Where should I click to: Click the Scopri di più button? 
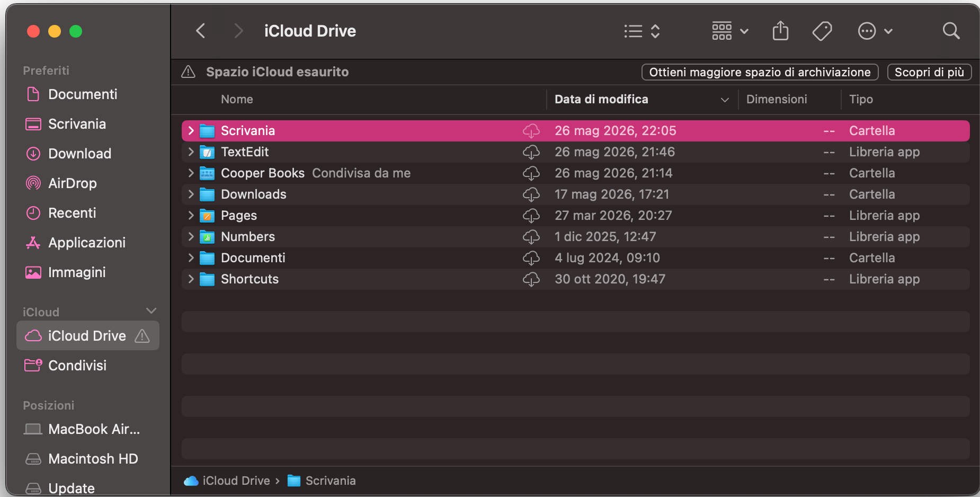coord(929,72)
